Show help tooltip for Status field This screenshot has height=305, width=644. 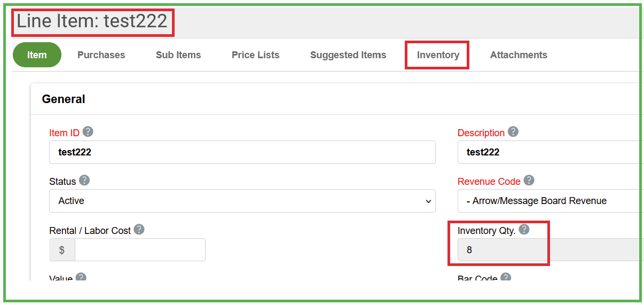coord(84,181)
